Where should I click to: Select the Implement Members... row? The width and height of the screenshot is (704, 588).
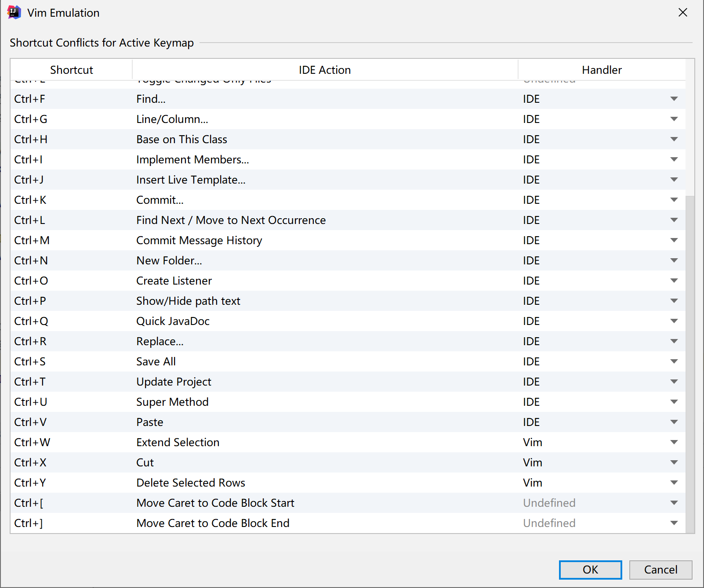click(x=348, y=159)
